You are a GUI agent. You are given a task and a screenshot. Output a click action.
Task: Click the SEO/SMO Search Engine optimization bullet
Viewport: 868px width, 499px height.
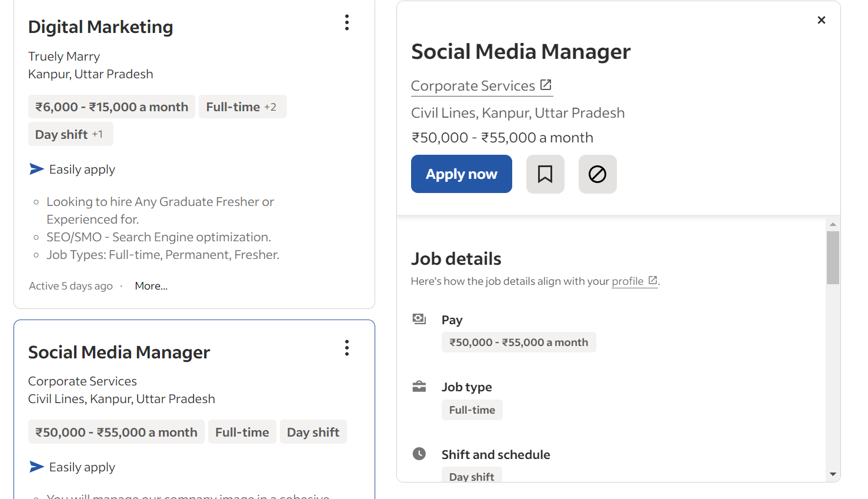point(159,237)
